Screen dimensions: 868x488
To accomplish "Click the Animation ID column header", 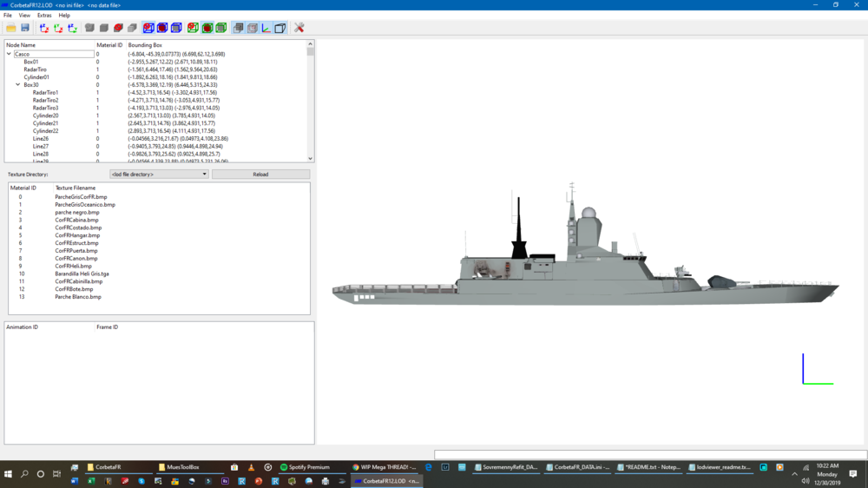I will point(23,326).
